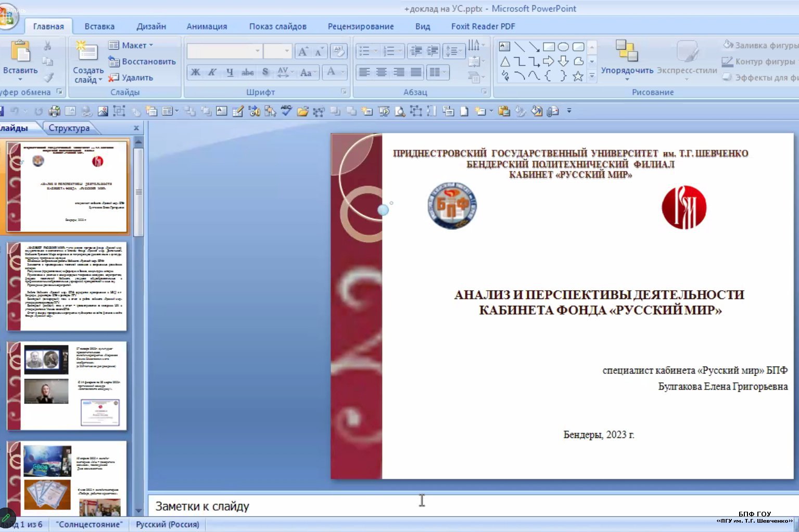Toggle align text right
The image size is (799, 532).
pos(399,72)
